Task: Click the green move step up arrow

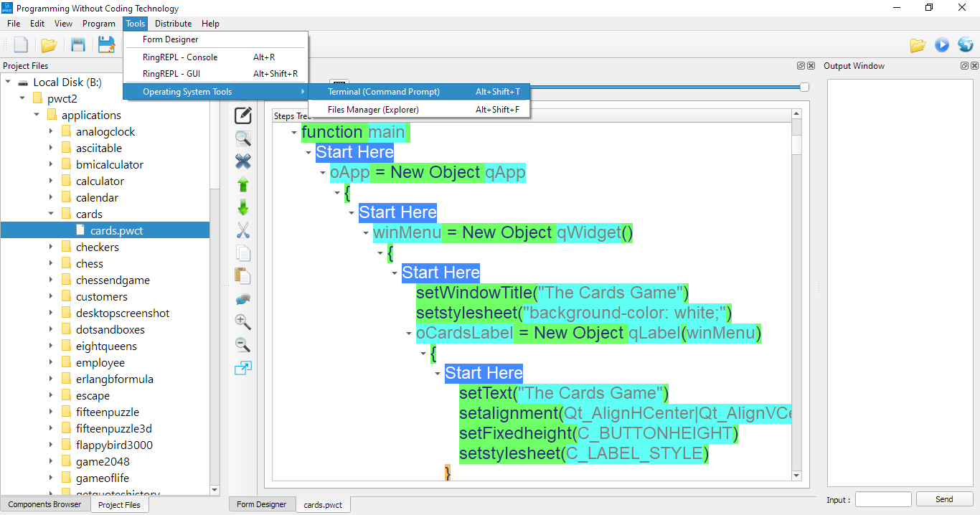Action: tap(243, 184)
